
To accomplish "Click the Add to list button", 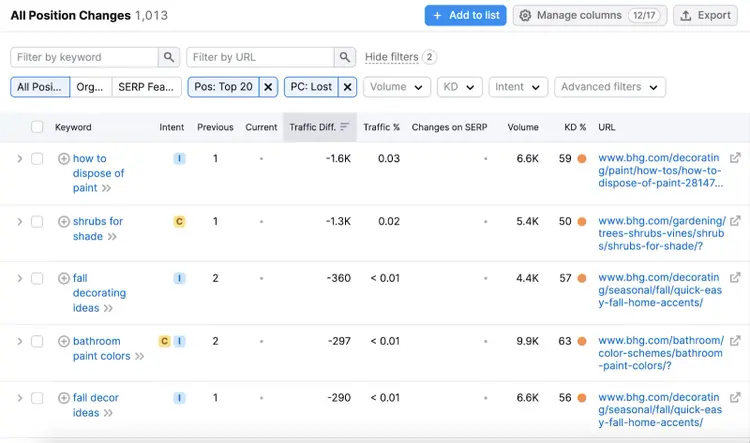I will (465, 15).
